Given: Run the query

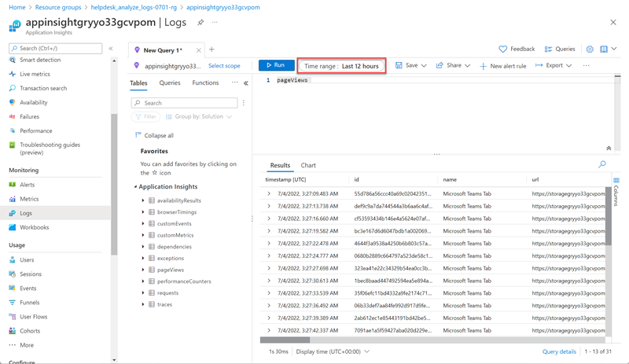Looking at the screenshot, I should point(277,65).
